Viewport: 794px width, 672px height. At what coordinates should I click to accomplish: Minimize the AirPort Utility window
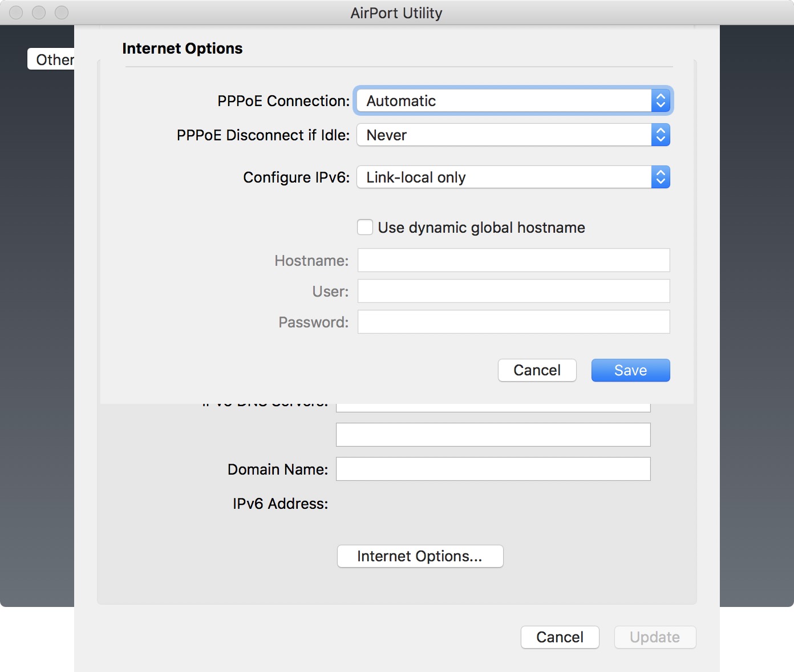point(39,13)
